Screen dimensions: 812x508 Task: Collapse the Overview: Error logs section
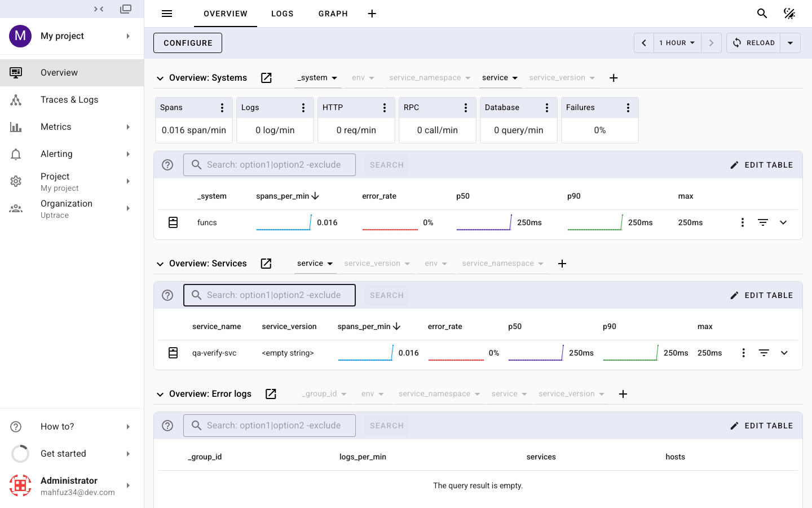pyautogui.click(x=160, y=395)
